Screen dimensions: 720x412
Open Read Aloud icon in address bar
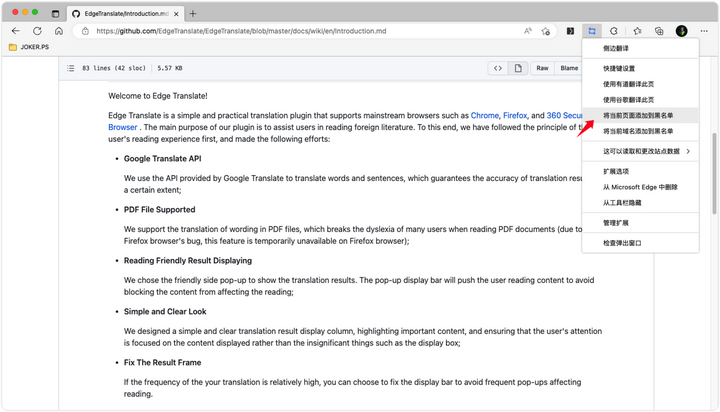click(528, 31)
